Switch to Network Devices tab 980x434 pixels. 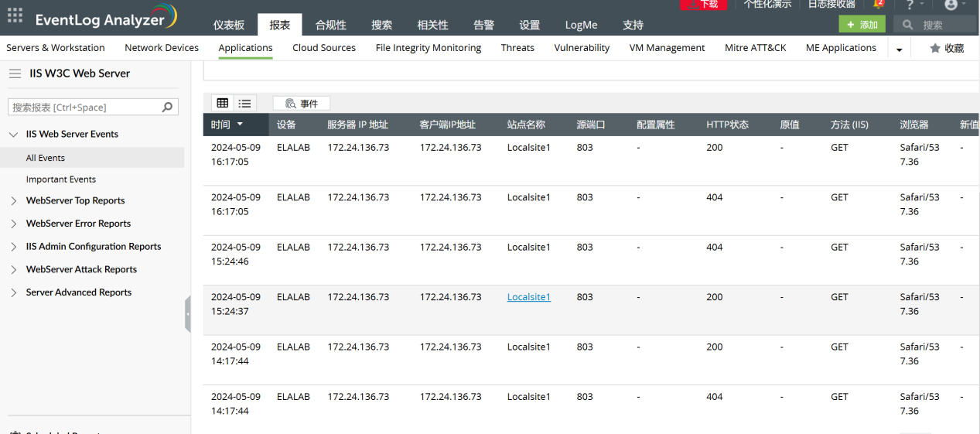pos(162,48)
